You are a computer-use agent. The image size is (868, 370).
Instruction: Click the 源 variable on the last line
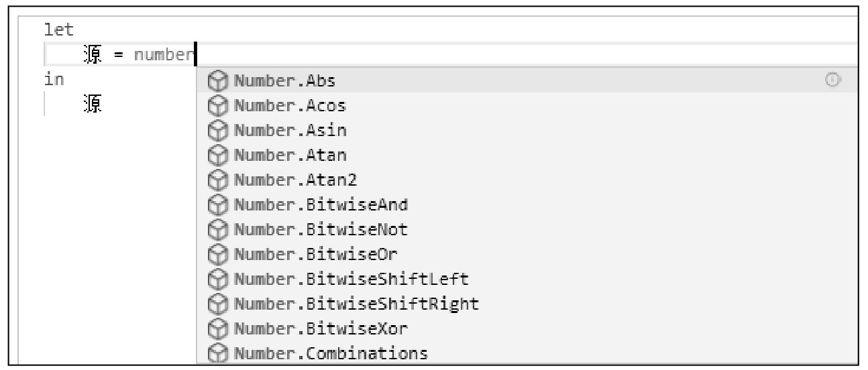(93, 104)
